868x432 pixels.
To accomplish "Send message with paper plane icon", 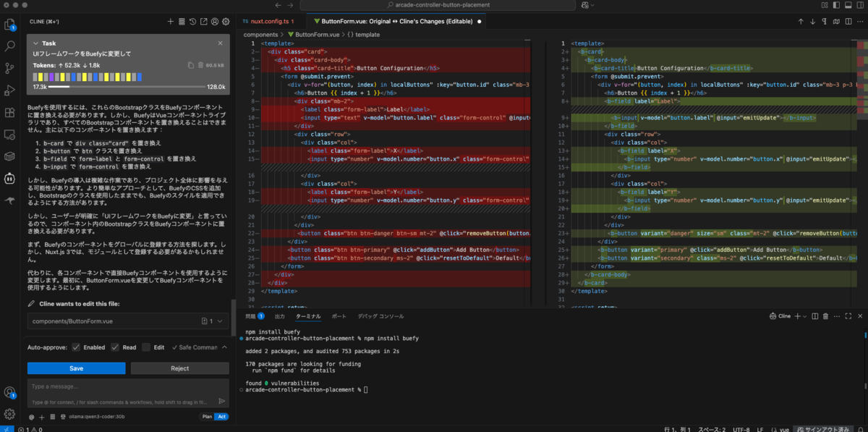I will [222, 401].
